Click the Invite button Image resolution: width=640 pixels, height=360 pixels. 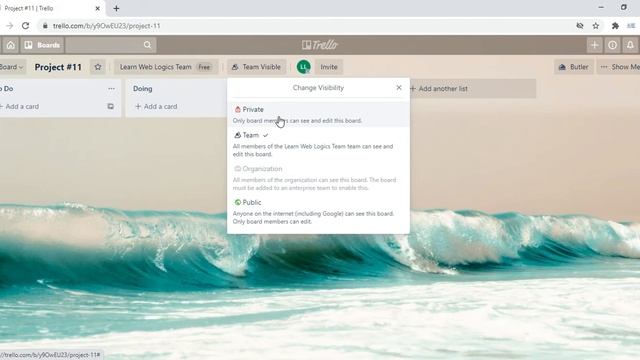coord(329,67)
